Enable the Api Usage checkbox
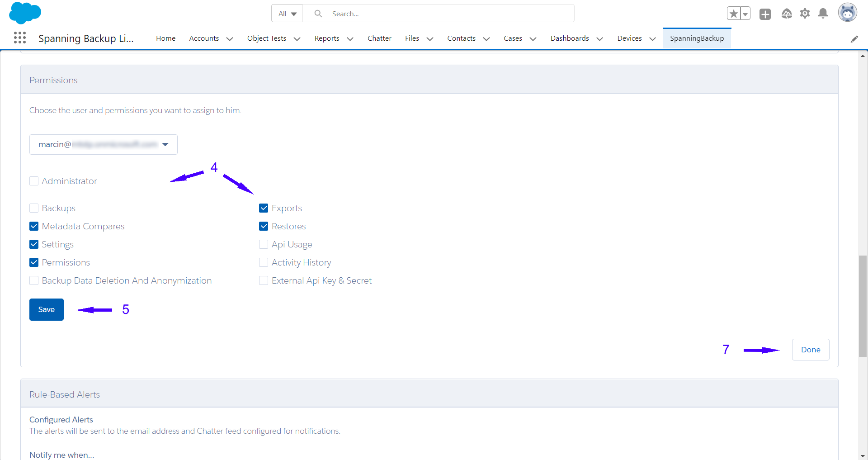The width and height of the screenshot is (868, 460). point(264,244)
